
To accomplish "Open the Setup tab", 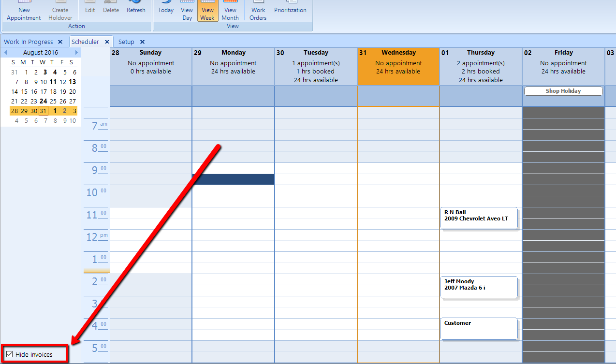I will click(x=127, y=42).
